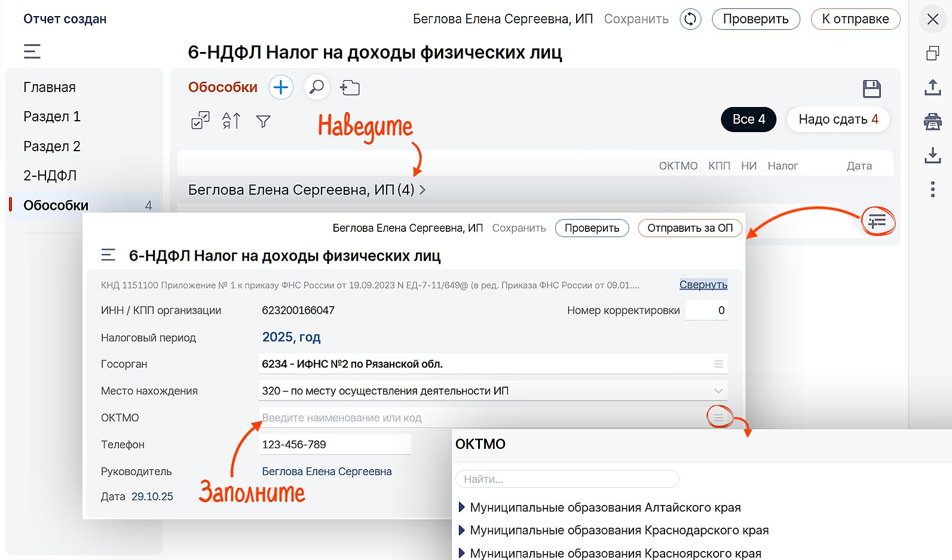The image size is (952, 560).
Task: Click the blue plus add button
Action: [x=281, y=88]
